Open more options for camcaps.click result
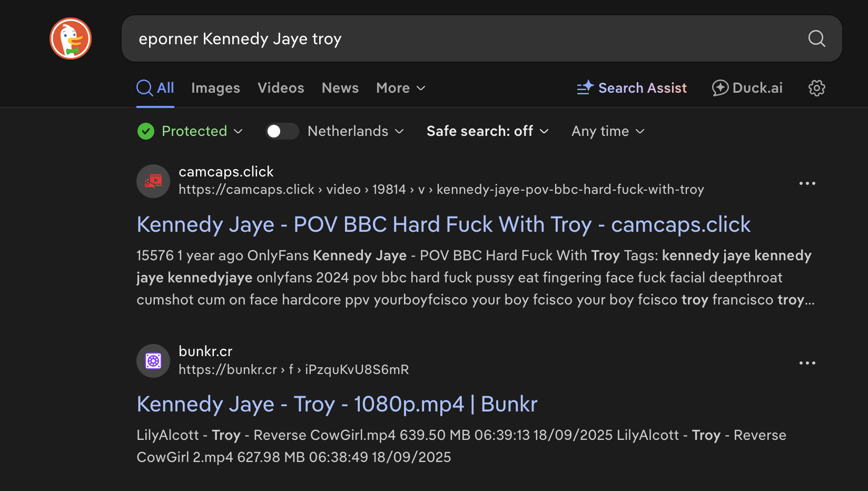The width and height of the screenshot is (868, 491). coord(807,183)
